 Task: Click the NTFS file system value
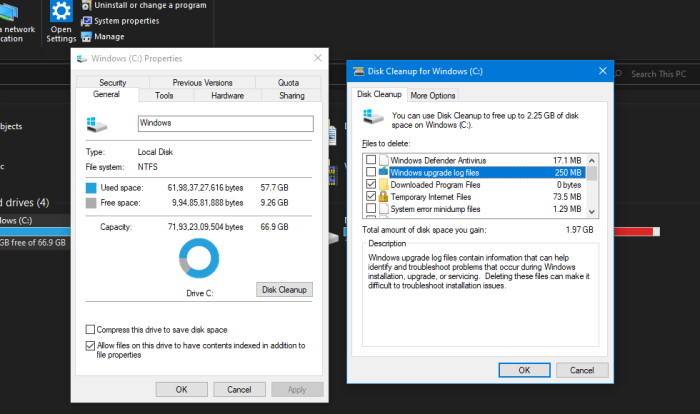147,167
